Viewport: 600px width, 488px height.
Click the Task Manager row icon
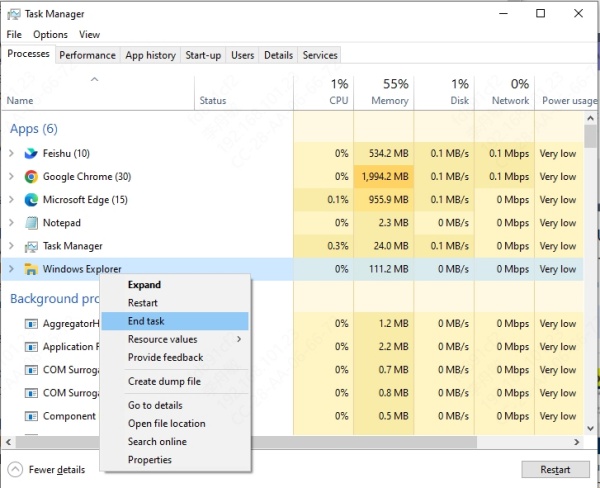pyautogui.click(x=31, y=246)
